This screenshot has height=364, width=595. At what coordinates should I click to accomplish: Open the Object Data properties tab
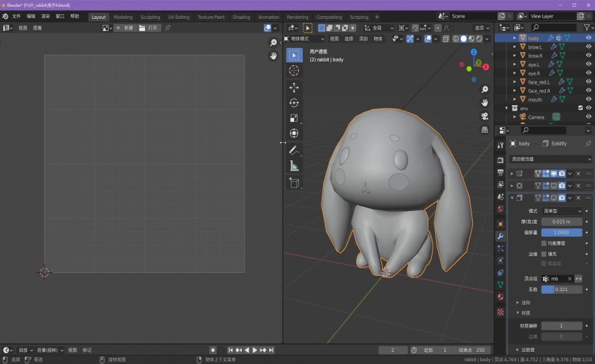pos(501,284)
